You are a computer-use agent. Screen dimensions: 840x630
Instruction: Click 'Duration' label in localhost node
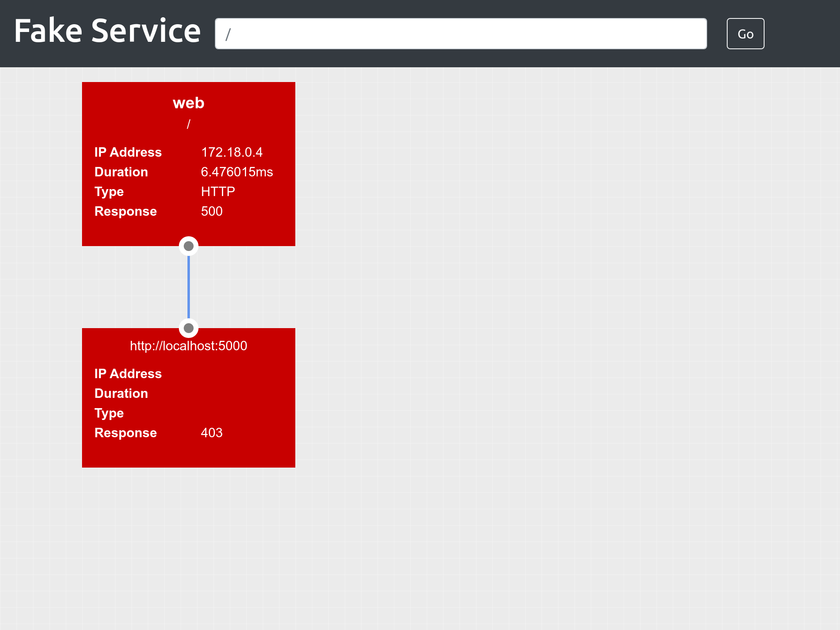click(x=121, y=393)
